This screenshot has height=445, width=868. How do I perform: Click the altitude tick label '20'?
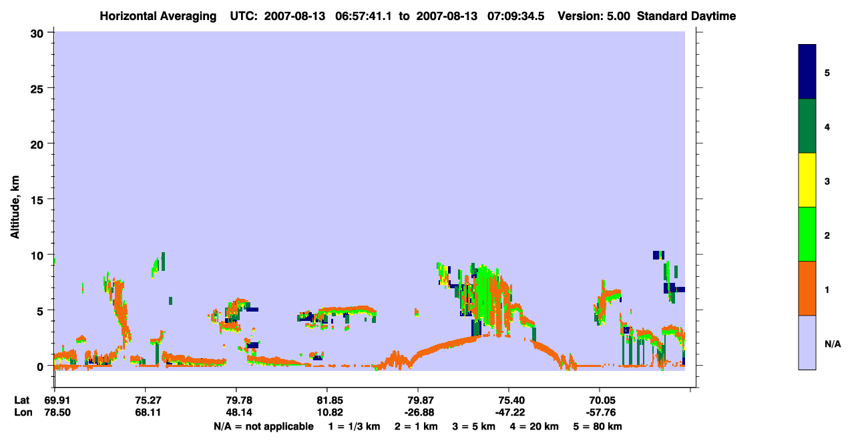tap(39, 144)
